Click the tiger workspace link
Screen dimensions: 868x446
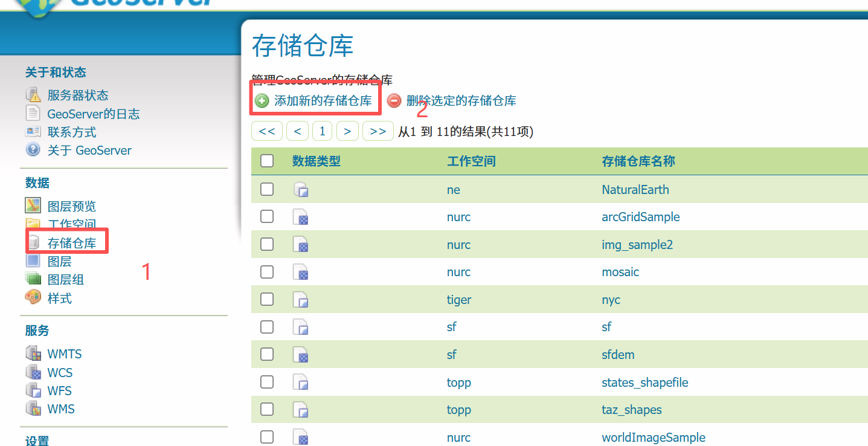pos(459,300)
